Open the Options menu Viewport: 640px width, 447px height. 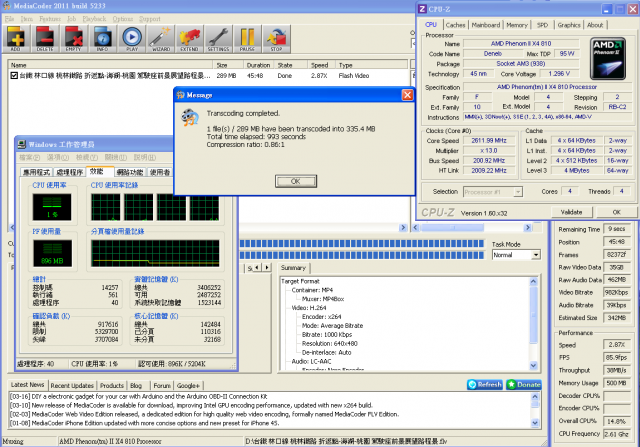[122, 19]
